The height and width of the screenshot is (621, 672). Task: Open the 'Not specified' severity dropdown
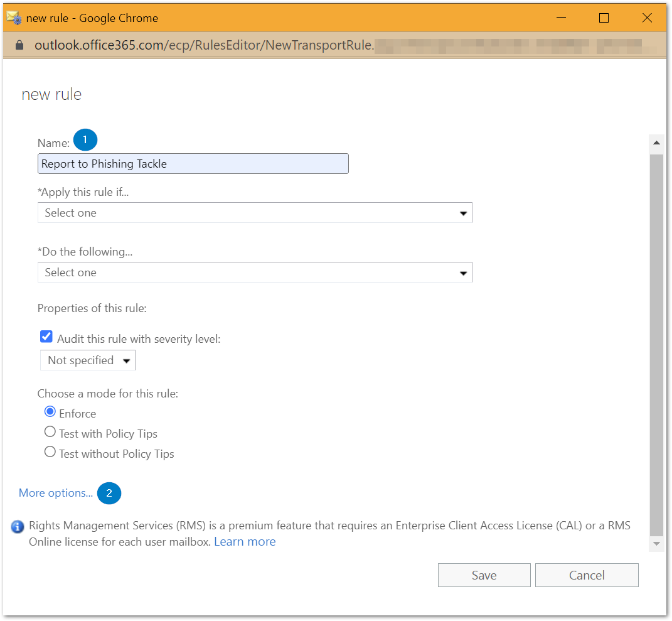tap(87, 360)
